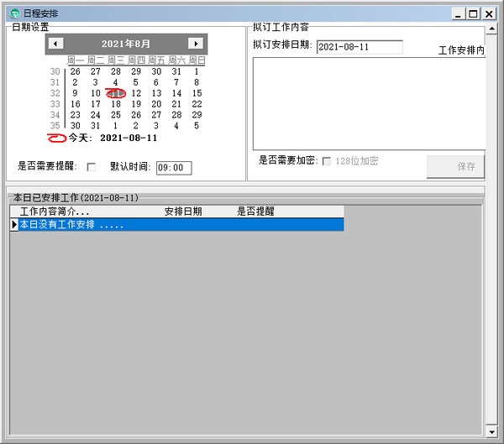This screenshot has width=504, height=444.
Task: Select date 23 in the calendar
Action: click(76, 115)
